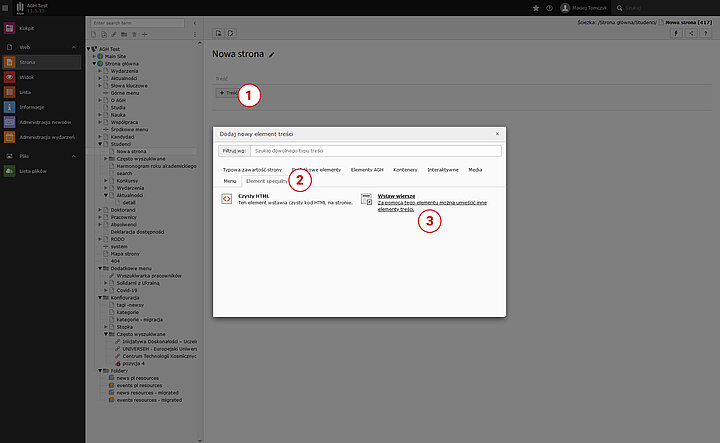The height and width of the screenshot is (443, 720).
Task: Close the Dodaj nowy element treści dialog
Action: pos(497,133)
